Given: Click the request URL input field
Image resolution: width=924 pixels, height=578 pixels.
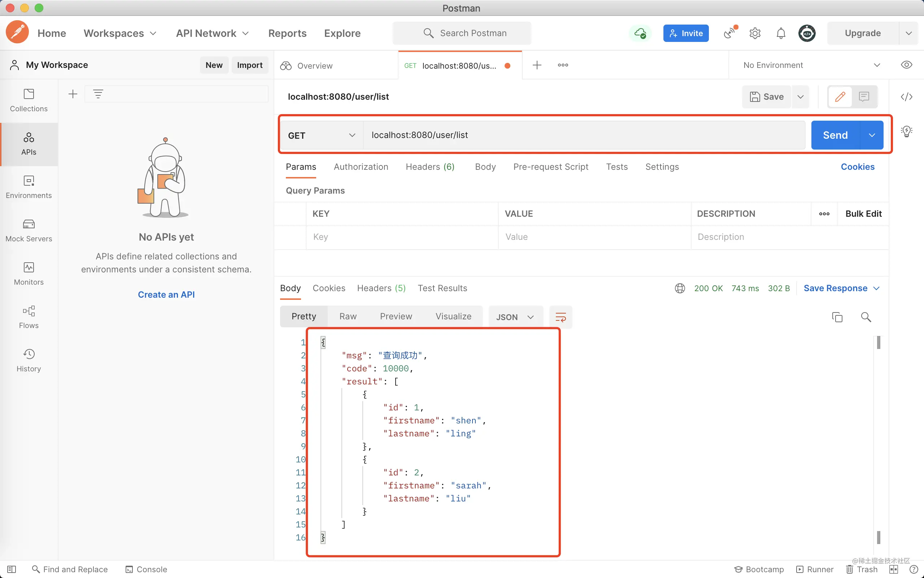Looking at the screenshot, I should click(x=584, y=135).
